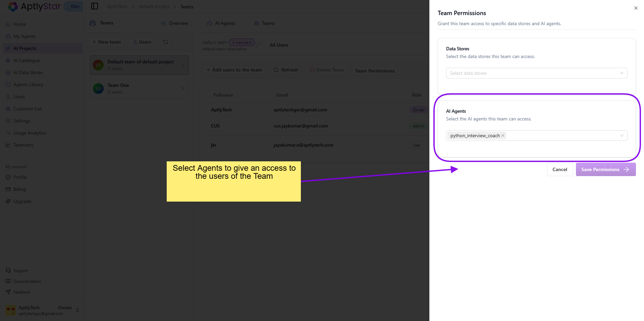
Task: Open the Upgrade page
Action: tap(22, 201)
